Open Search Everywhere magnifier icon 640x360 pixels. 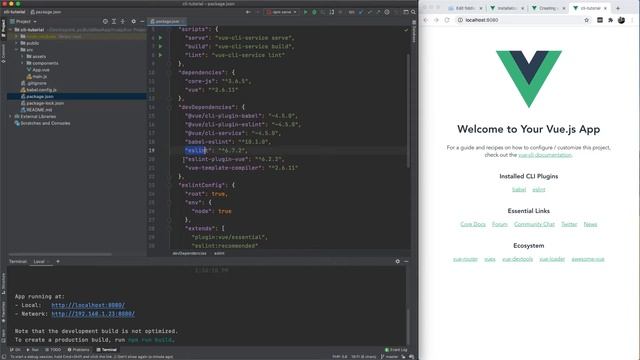coord(413,12)
